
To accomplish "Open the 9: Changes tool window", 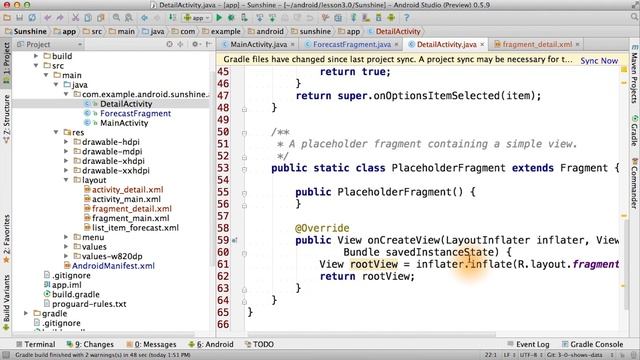I will (90, 344).
